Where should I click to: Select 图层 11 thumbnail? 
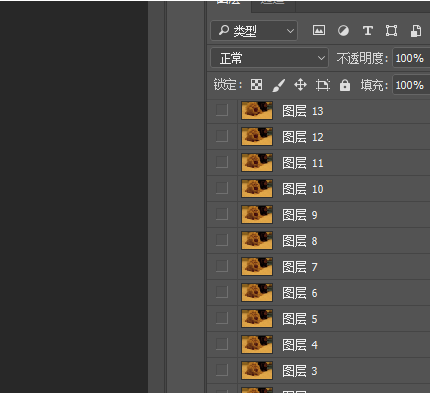257,162
